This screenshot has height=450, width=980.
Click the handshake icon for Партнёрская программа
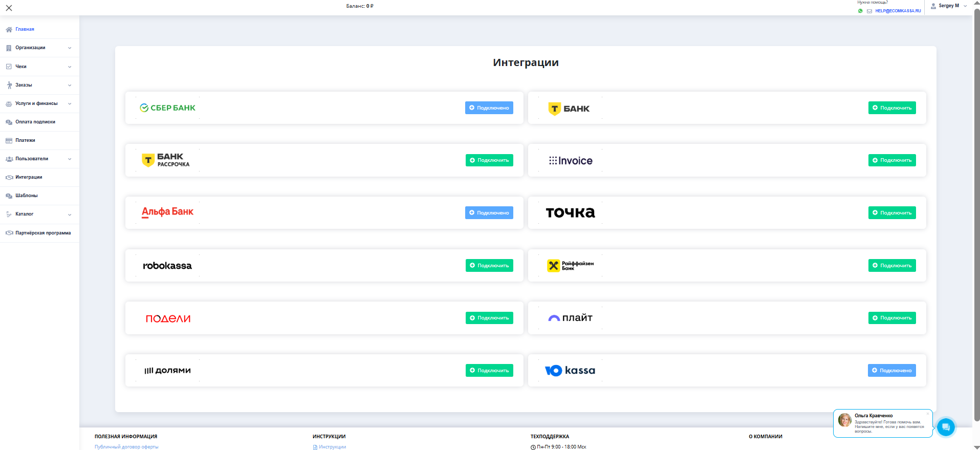tap(9, 233)
